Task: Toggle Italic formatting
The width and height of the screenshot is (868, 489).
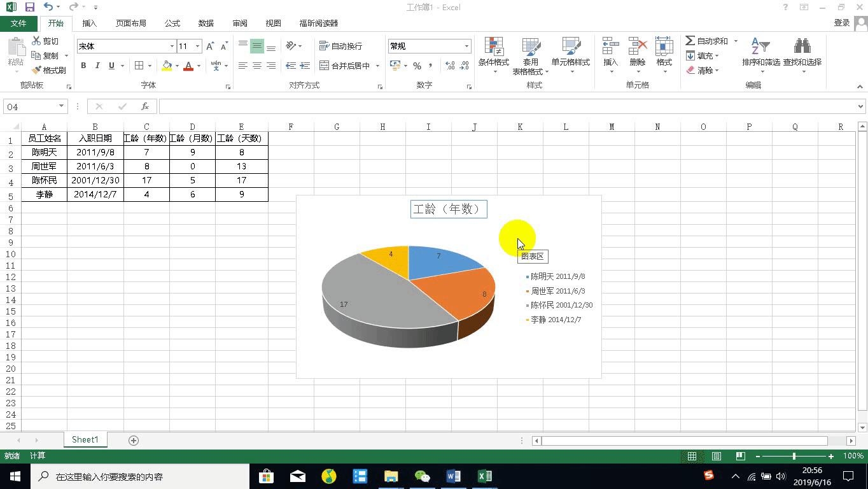Action: click(97, 66)
